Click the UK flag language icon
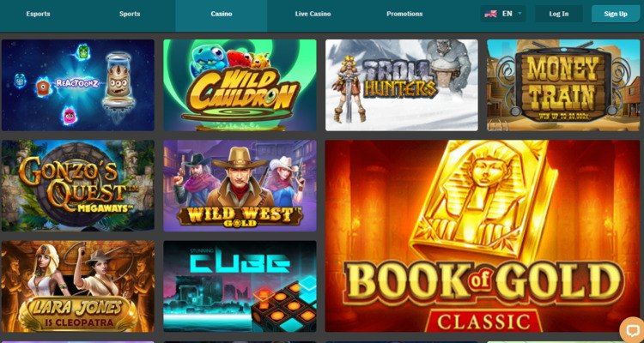The image size is (644, 343). 491,14
